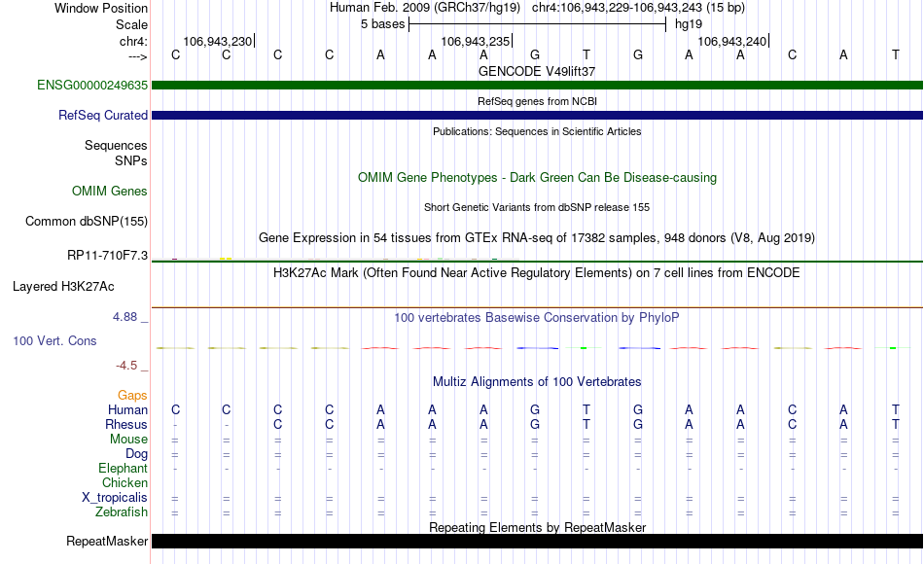Click the Sequences track label
This screenshot has width=924, height=564.
[x=116, y=146]
